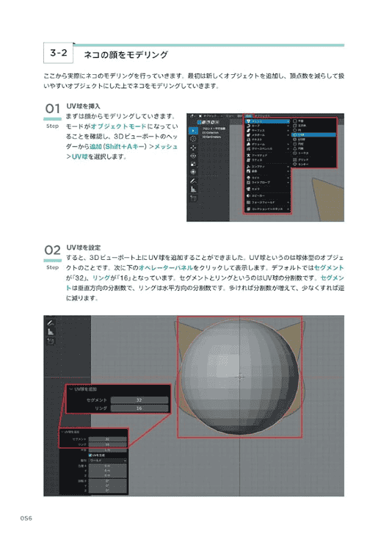The width and height of the screenshot is (392, 542).
Task: Click リング field in the small operator panel
Action: coord(107,444)
